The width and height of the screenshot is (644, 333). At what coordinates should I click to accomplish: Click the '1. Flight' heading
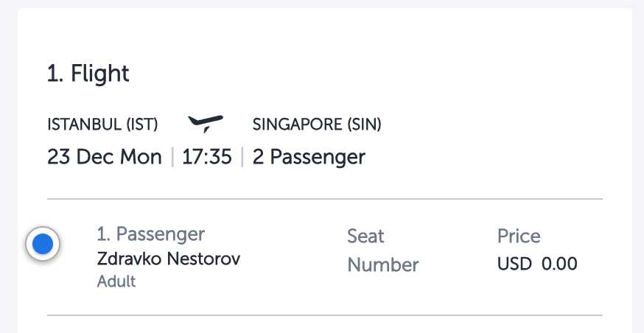click(88, 74)
